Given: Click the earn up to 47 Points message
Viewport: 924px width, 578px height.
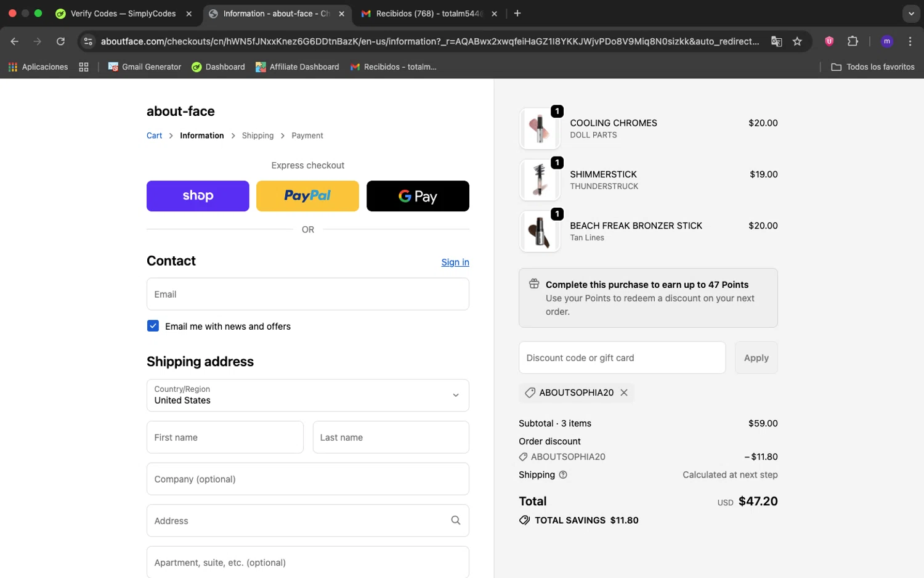Looking at the screenshot, I should tap(647, 285).
